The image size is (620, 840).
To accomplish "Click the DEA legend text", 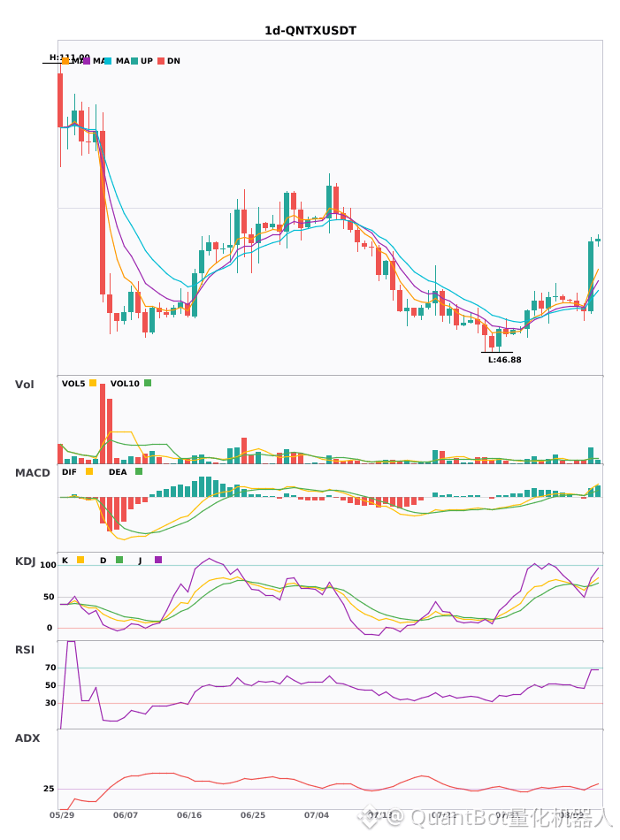I will click(118, 472).
